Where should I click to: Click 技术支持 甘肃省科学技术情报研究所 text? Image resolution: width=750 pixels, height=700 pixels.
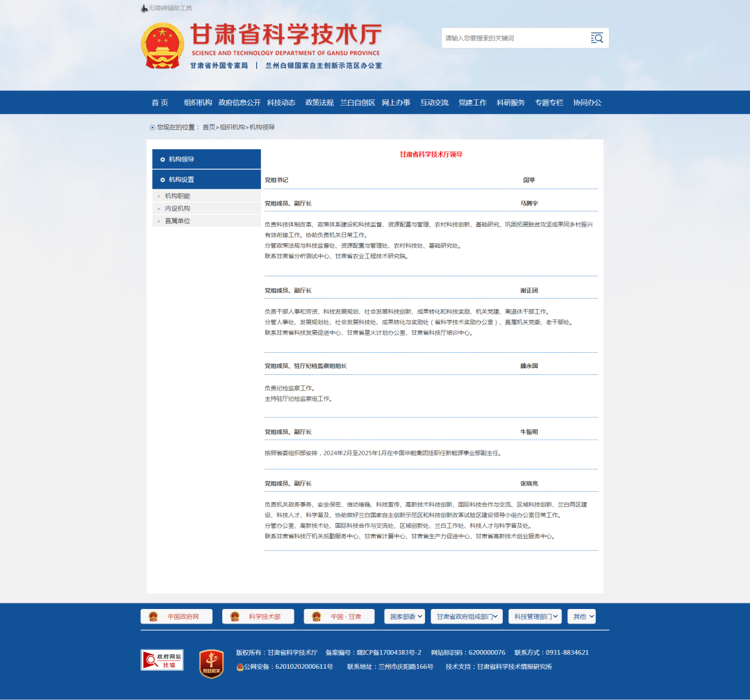(x=499, y=667)
